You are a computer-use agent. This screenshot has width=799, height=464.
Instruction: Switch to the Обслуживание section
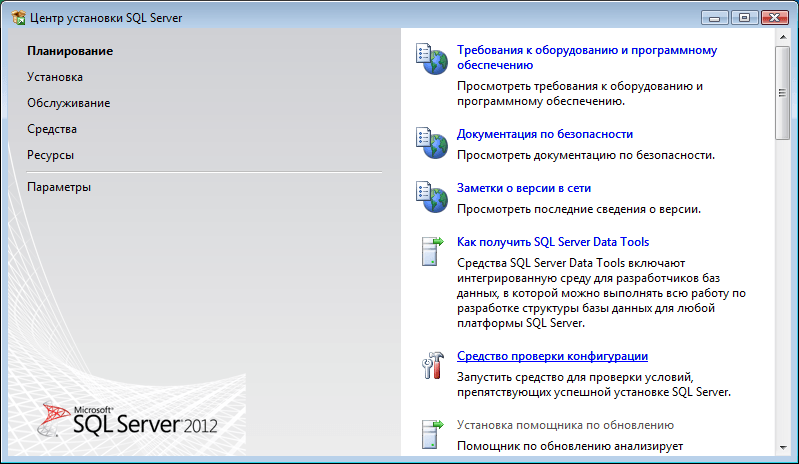[x=68, y=103]
